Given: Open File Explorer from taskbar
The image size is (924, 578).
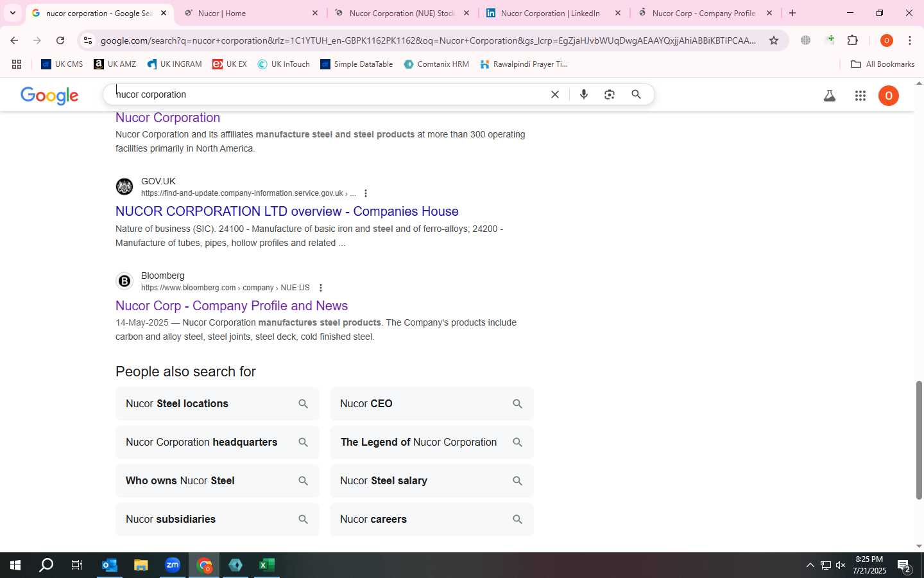Looking at the screenshot, I should (x=141, y=565).
